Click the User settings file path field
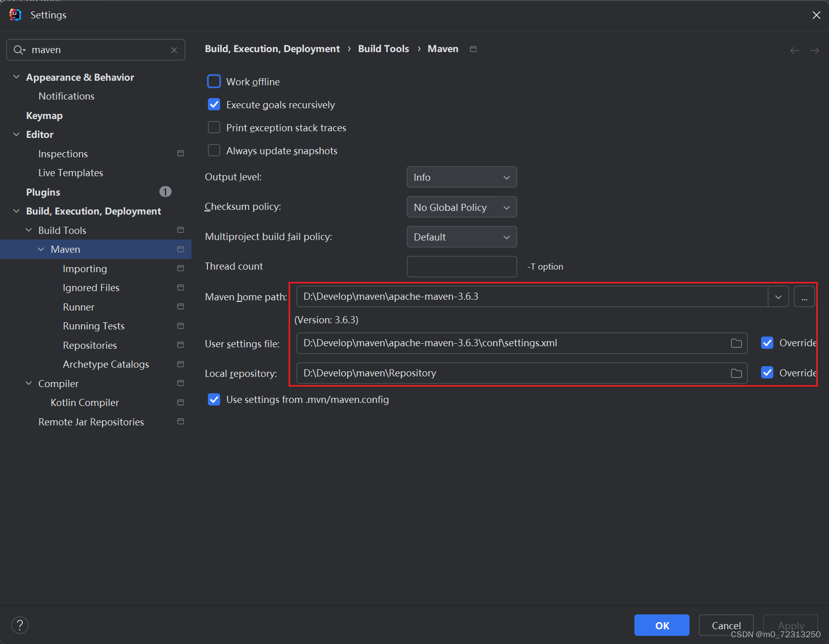The width and height of the screenshot is (829, 644). [522, 343]
